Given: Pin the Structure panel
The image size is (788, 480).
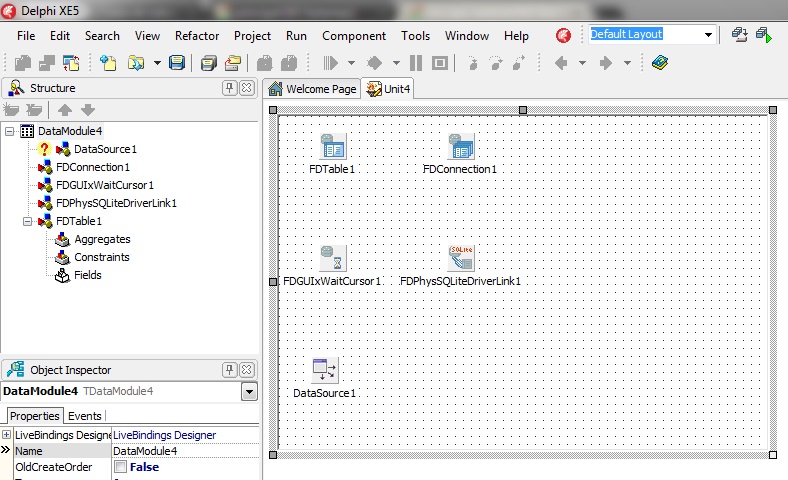Looking at the screenshot, I should [230, 88].
